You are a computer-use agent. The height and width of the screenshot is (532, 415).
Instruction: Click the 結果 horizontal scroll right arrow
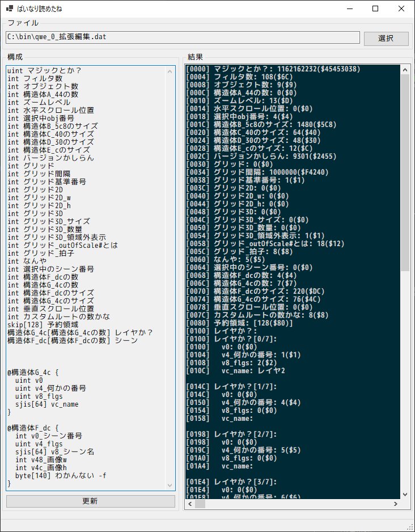(396, 504)
